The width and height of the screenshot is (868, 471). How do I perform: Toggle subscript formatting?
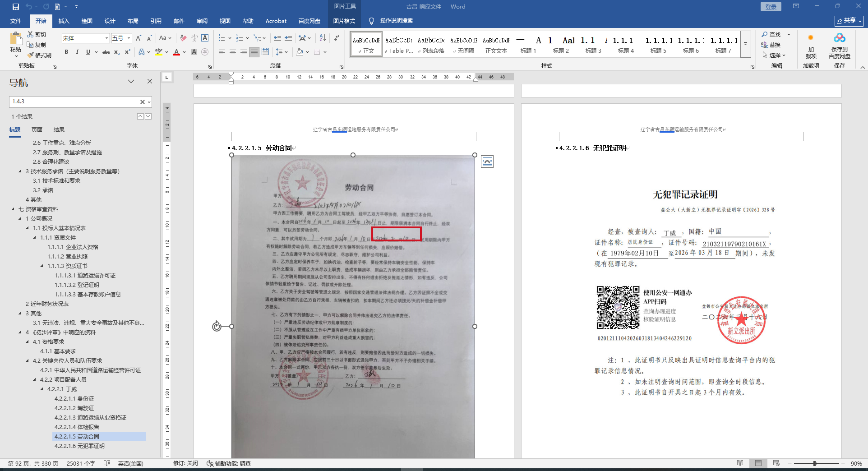pos(117,52)
